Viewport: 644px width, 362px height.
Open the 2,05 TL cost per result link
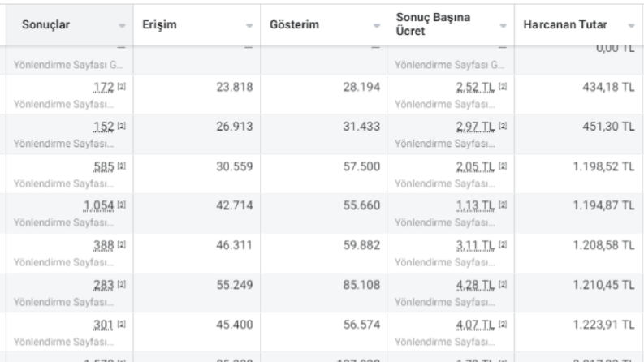pyautogui.click(x=475, y=166)
